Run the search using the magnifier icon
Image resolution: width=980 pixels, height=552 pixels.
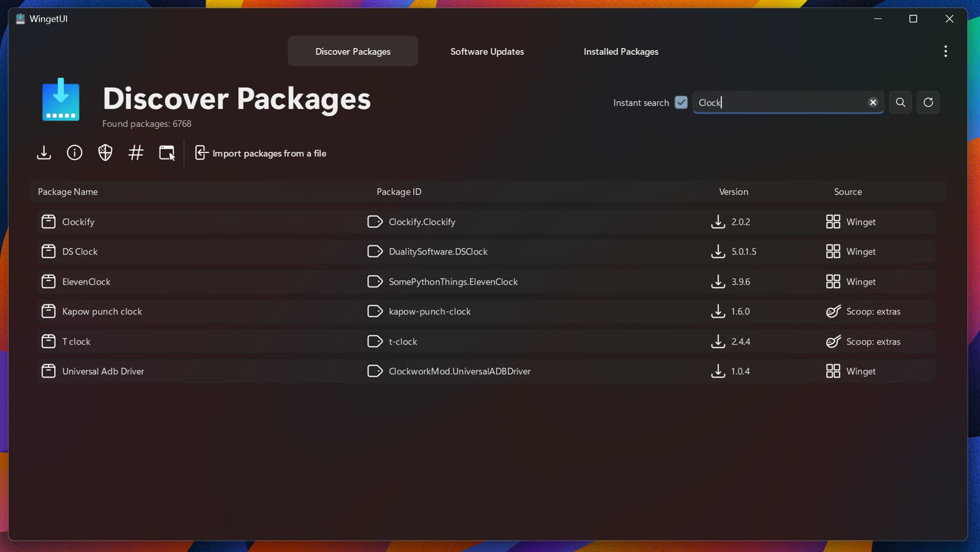coord(901,102)
